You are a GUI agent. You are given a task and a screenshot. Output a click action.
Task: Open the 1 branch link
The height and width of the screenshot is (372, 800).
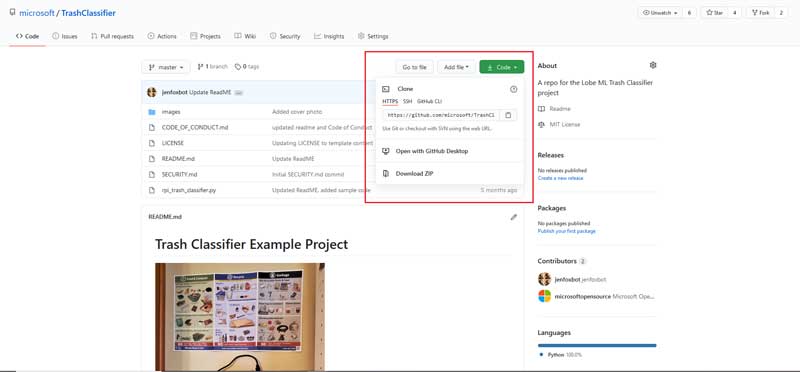tap(213, 67)
